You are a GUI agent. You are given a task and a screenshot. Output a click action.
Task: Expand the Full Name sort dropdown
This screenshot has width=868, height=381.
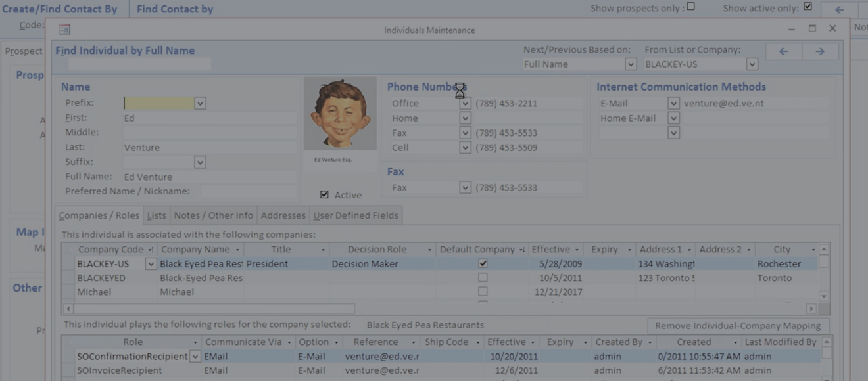631,64
